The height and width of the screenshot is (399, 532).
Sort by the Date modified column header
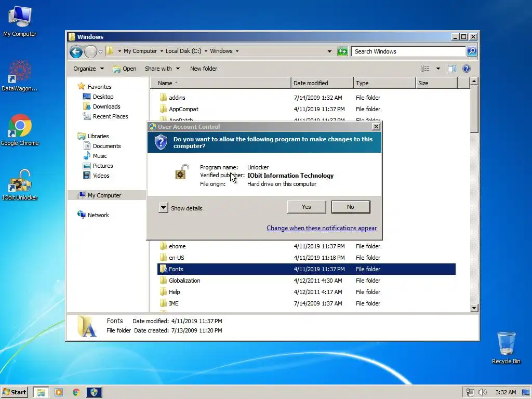322,83
